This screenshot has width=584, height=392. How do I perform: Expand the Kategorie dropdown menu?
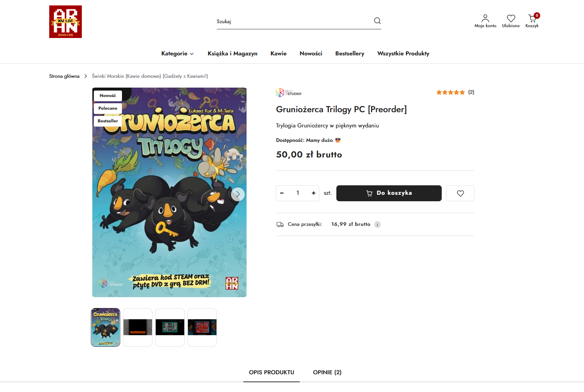click(x=177, y=54)
